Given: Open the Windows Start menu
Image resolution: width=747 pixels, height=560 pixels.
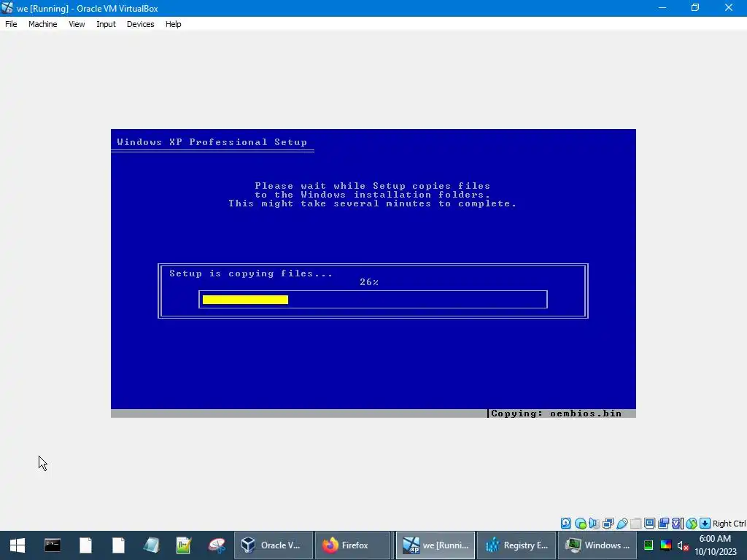Looking at the screenshot, I should pos(18,545).
